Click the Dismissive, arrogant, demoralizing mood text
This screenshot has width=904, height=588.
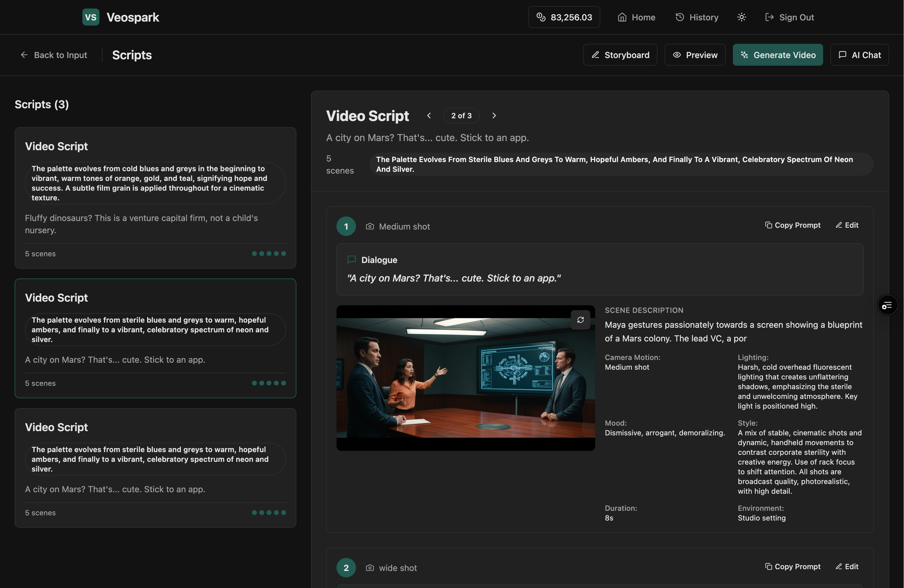[665, 433]
